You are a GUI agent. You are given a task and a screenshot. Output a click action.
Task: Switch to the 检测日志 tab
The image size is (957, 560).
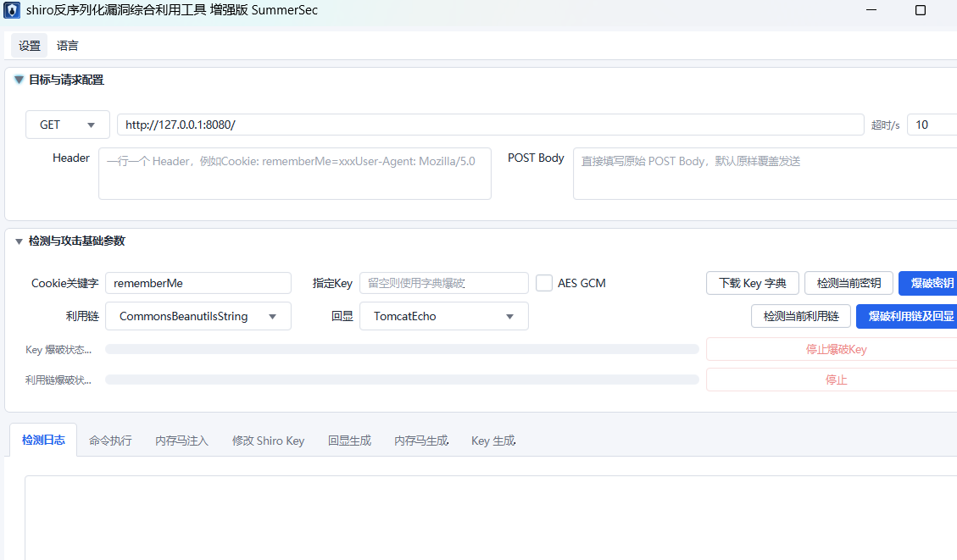tap(43, 440)
